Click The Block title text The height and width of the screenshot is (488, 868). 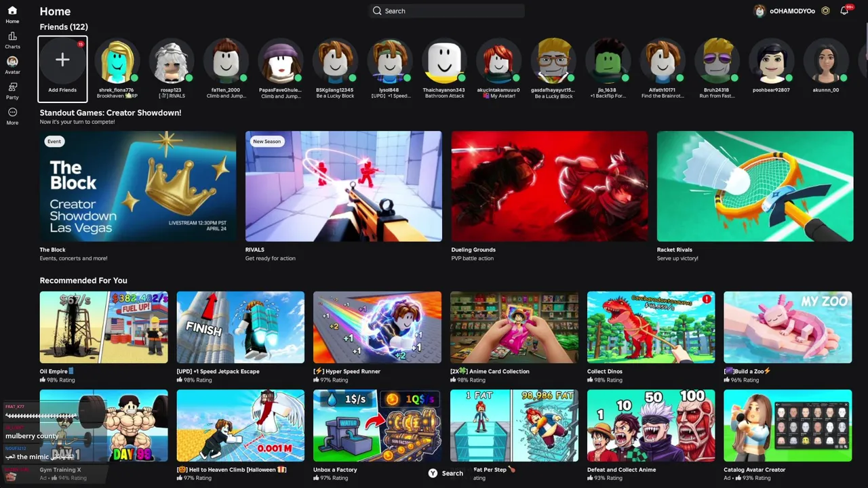pos(53,250)
